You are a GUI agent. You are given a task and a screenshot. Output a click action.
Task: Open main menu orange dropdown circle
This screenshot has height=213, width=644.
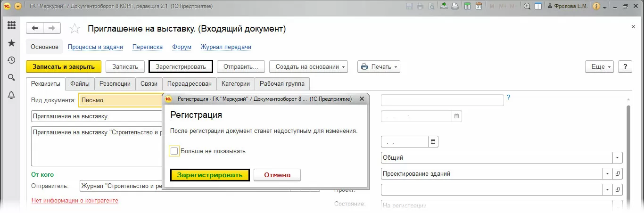click(18, 7)
